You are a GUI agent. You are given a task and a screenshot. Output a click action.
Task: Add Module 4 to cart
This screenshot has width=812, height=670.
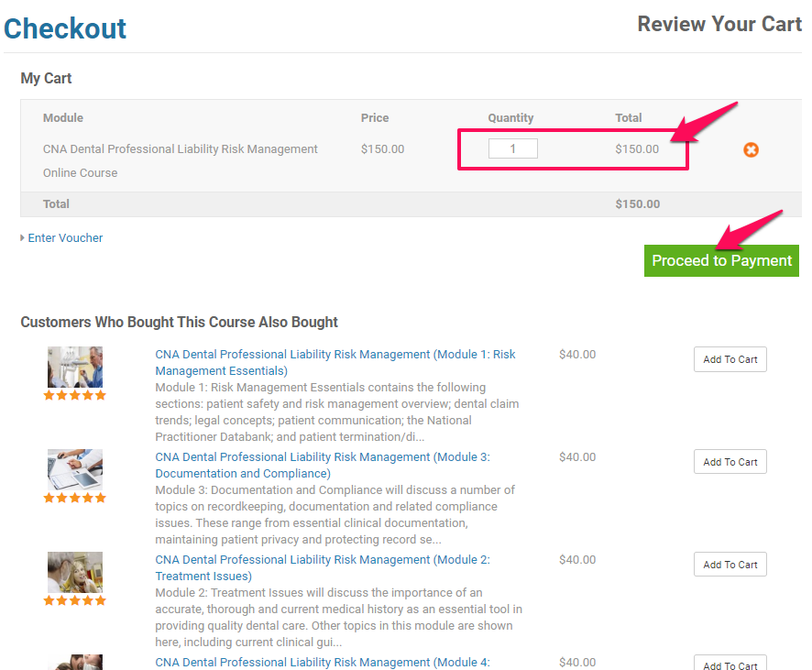730,664
